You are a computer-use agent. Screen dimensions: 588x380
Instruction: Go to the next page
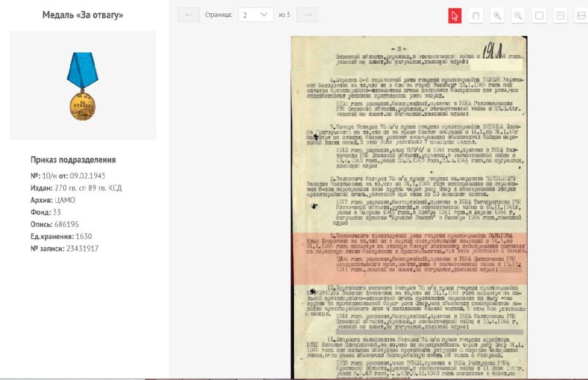pos(307,15)
